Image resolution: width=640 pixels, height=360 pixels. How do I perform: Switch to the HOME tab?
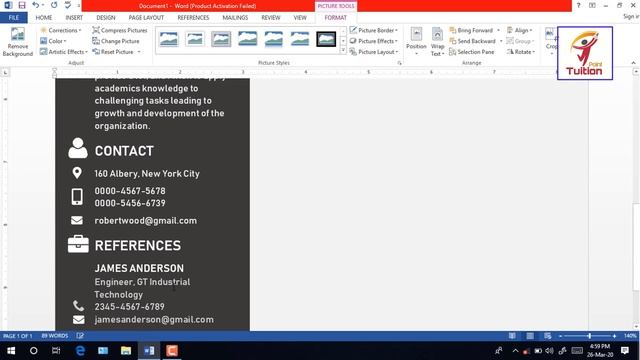coord(44,18)
